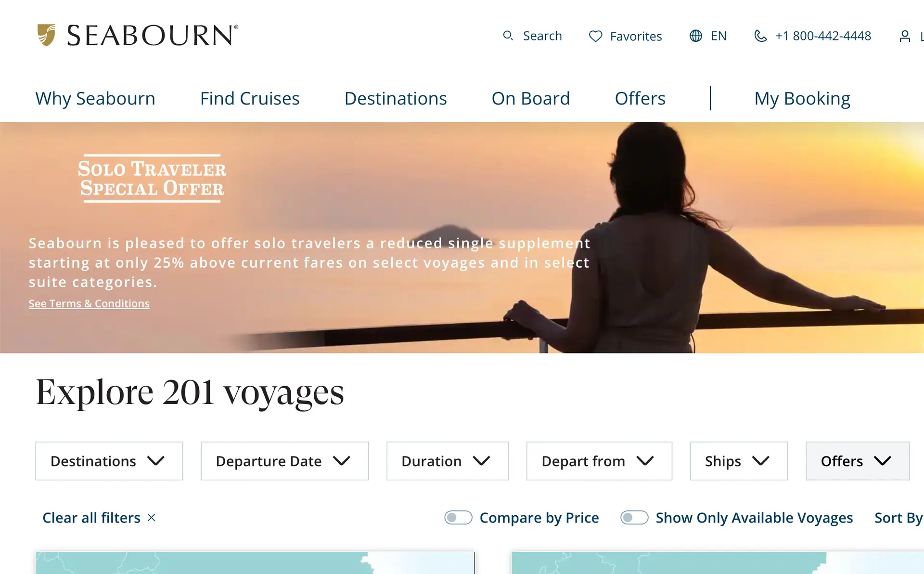Open the Departure Date dropdown

[285, 461]
